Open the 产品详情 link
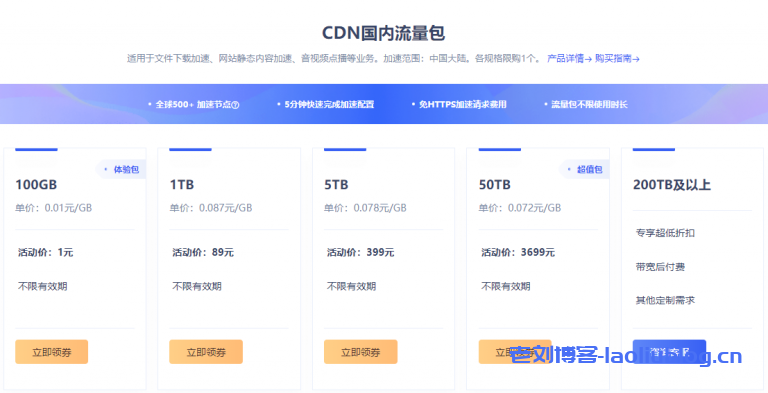 coord(569,59)
